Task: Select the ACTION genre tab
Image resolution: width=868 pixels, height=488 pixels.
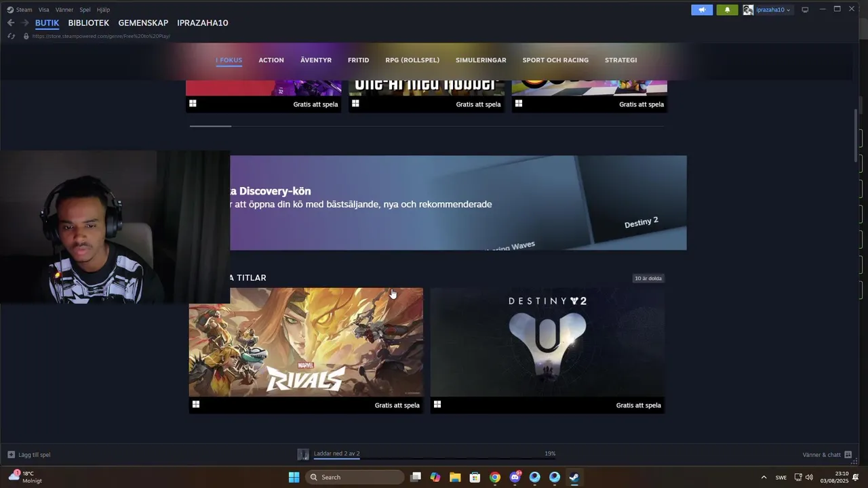Action: click(271, 60)
